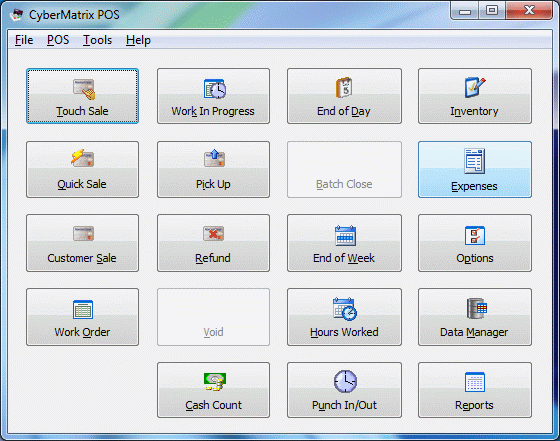Launch Data Manager database icon
Image resolution: width=560 pixels, height=441 pixels.
point(477,309)
